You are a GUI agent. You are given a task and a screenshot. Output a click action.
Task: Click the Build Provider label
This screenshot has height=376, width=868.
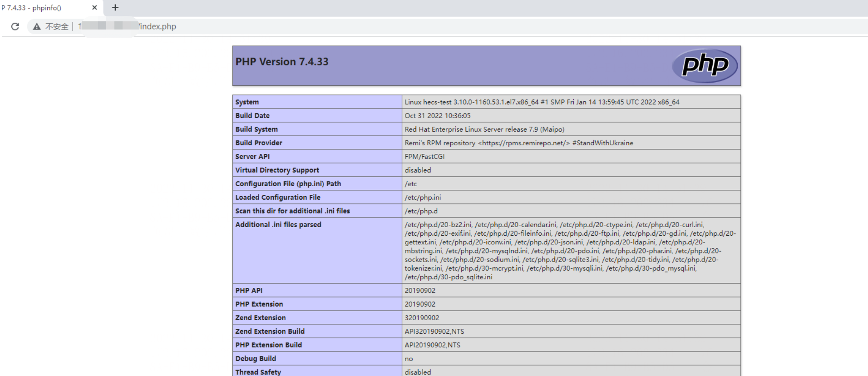(x=259, y=143)
